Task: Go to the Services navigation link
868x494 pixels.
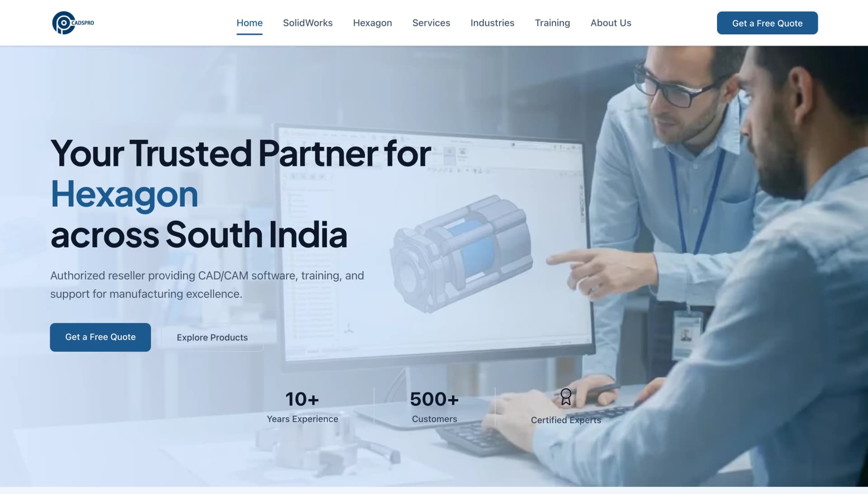Action: 431,23
